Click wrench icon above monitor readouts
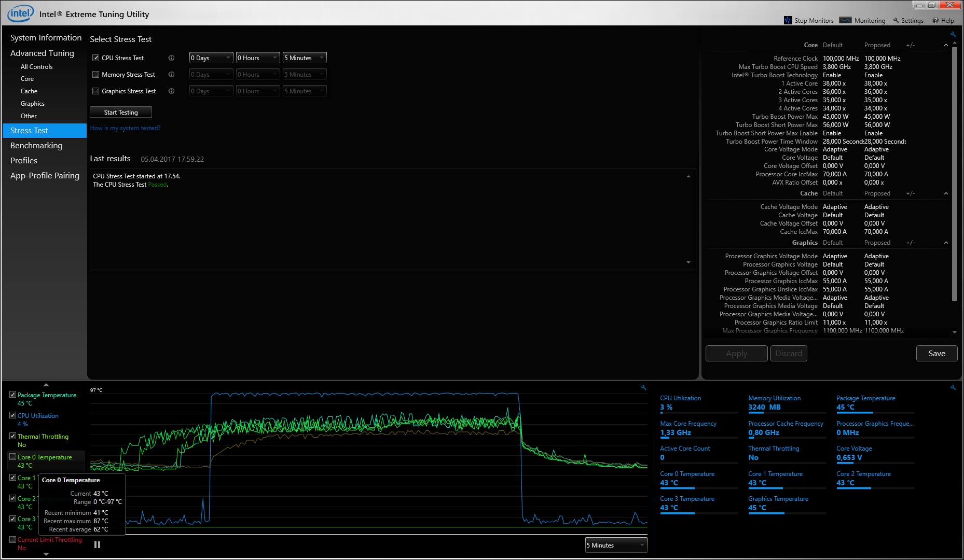Screen dimensions: 964x560 (x=953, y=387)
